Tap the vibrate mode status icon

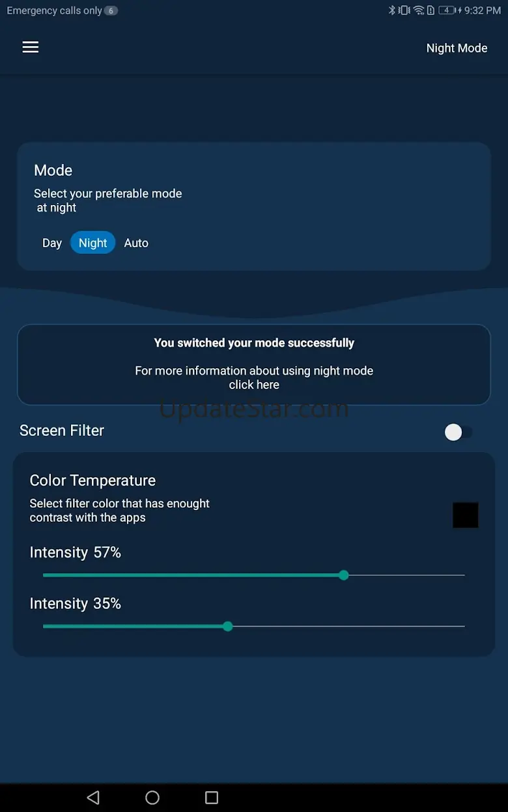[x=404, y=10]
